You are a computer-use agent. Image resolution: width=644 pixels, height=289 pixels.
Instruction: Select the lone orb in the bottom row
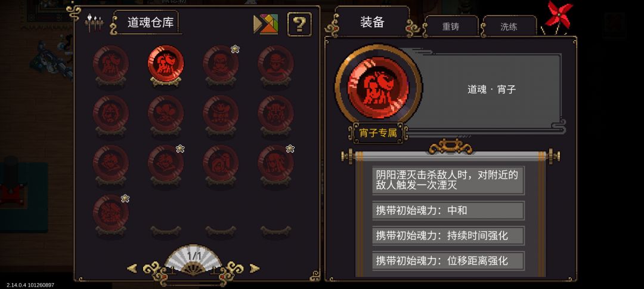point(110,213)
